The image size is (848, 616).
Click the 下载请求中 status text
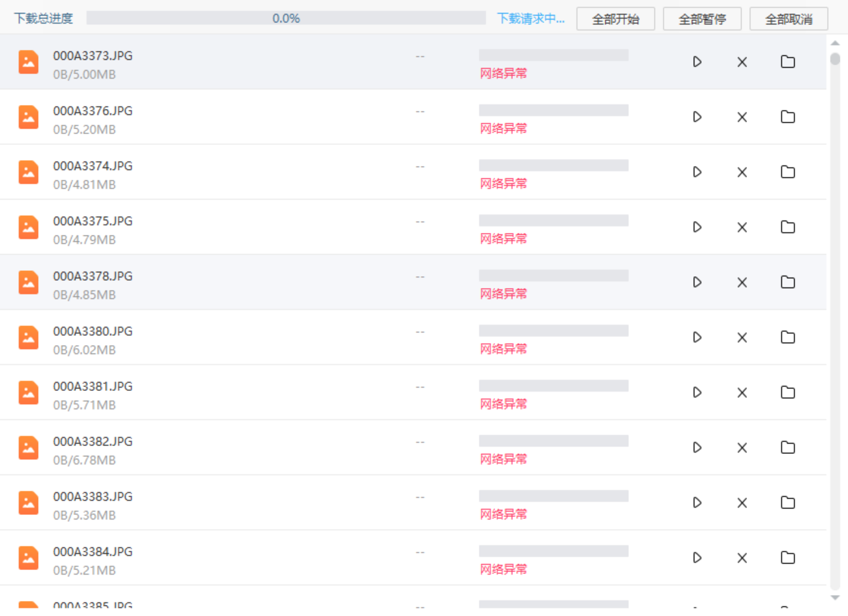pos(530,18)
